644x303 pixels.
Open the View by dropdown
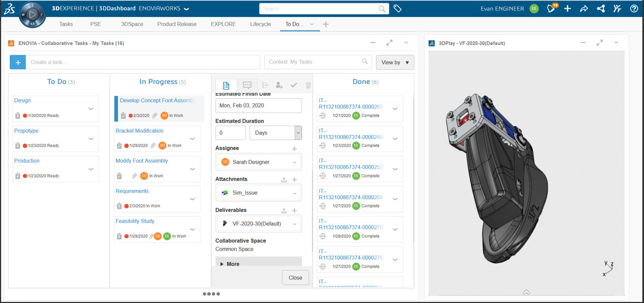pyautogui.click(x=395, y=62)
